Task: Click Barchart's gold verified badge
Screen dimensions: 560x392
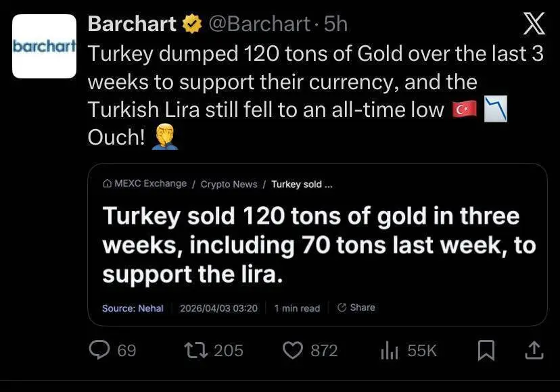Action: point(192,25)
